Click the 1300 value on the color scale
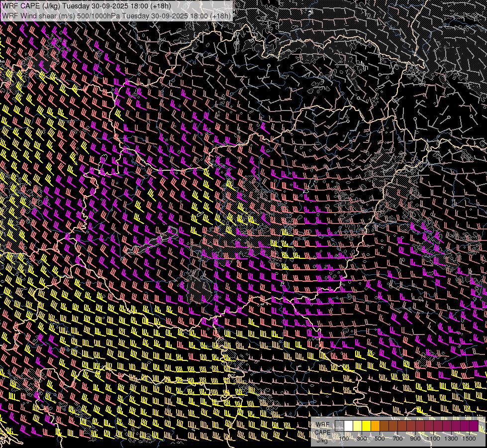The width and height of the screenshot is (487, 448). 451,439
